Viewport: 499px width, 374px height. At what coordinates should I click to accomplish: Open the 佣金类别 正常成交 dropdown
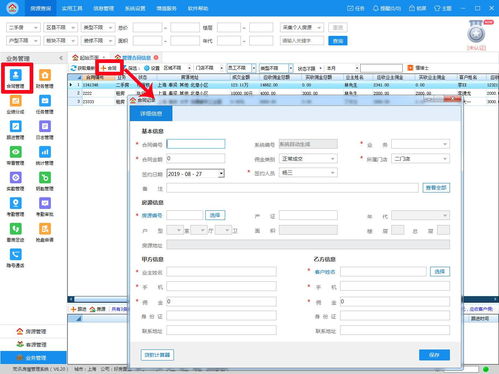pyautogui.click(x=308, y=159)
